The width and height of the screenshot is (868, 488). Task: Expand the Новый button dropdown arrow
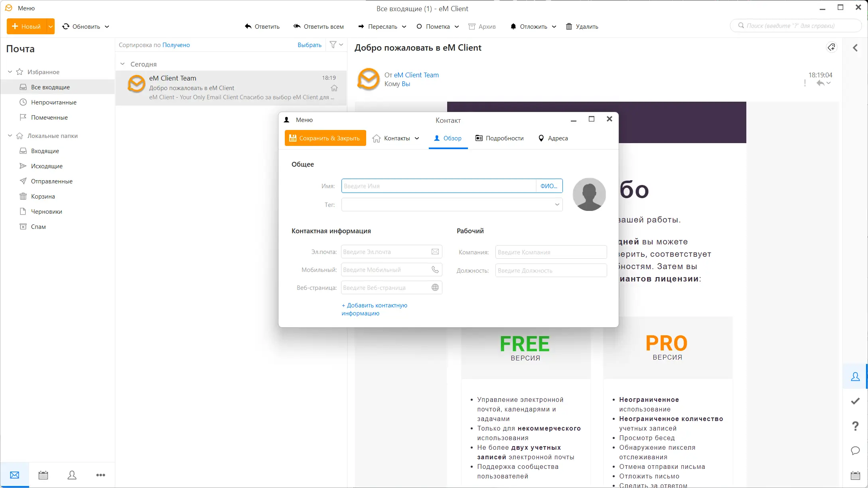(x=50, y=26)
